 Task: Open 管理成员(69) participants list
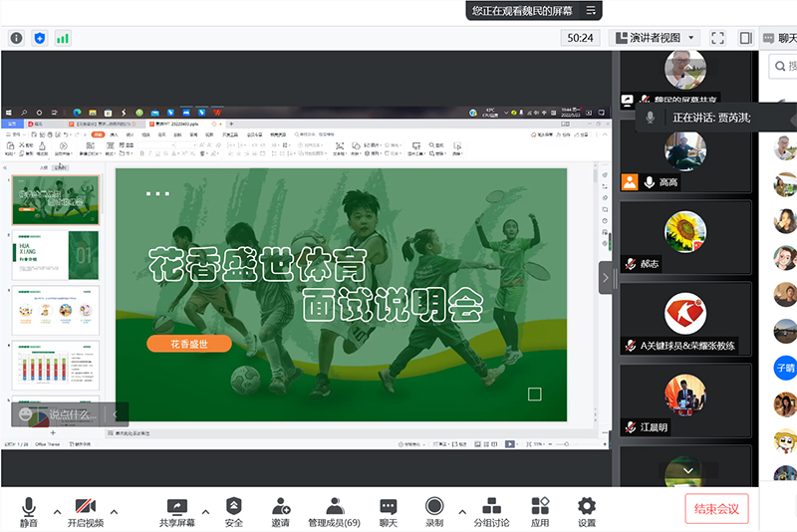pos(334,512)
